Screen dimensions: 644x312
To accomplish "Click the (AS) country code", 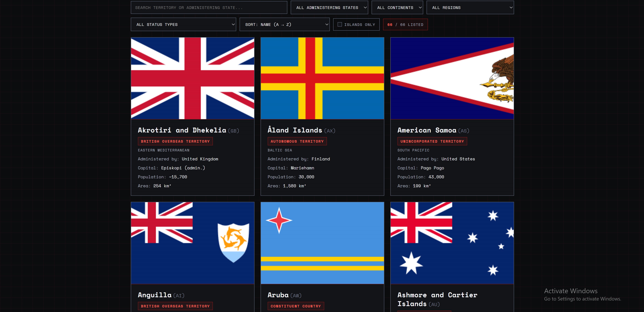I will (463, 131).
